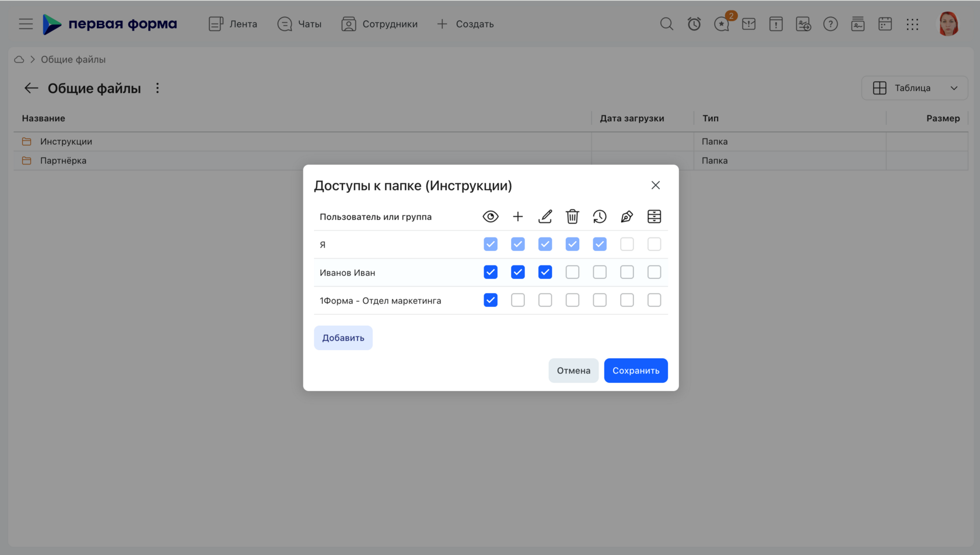Image resolution: width=980 pixels, height=555 pixels.
Task: Open the Сотрудники menu item
Action: [x=379, y=24]
